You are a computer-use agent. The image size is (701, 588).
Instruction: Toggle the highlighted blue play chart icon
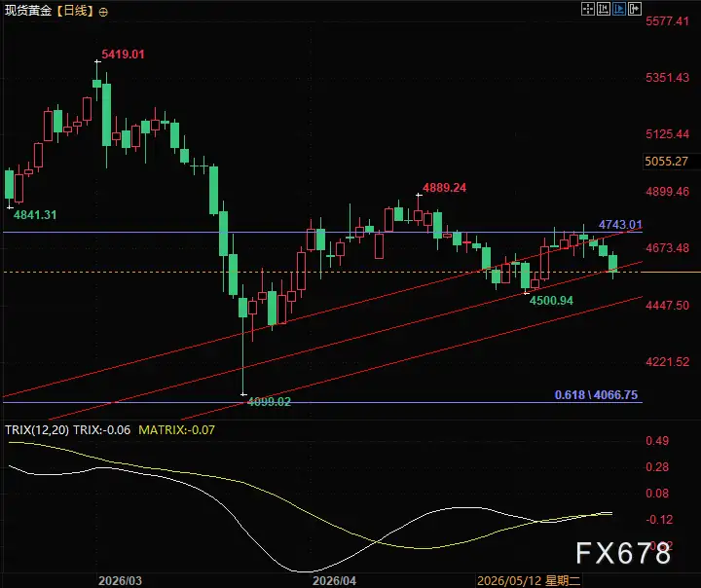pos(619,9)
